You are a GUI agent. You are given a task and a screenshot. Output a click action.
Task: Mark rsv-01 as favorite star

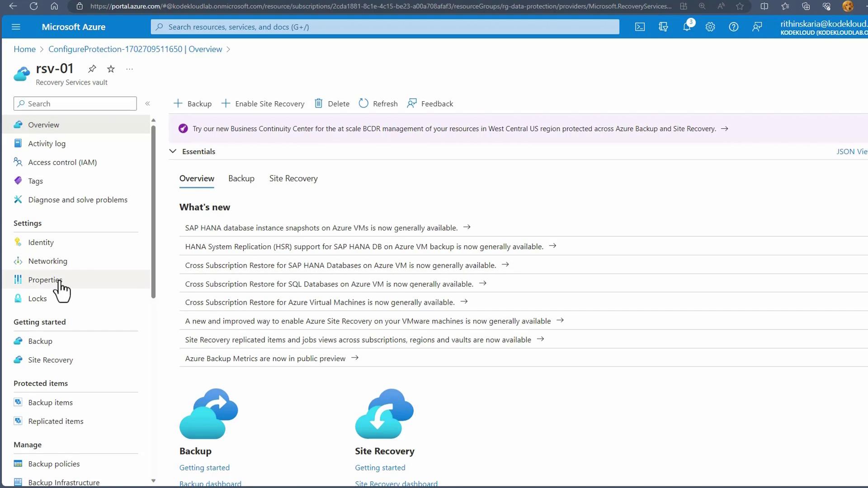[x=111, y=69]
